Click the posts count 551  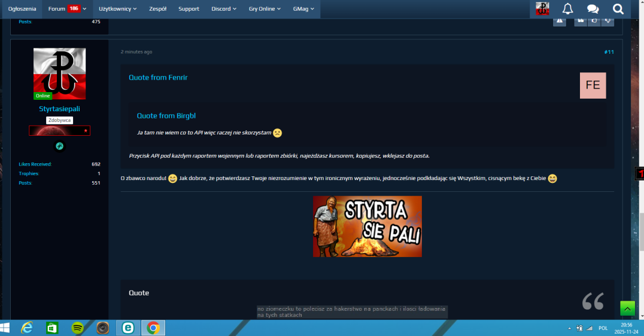(96, 183)
